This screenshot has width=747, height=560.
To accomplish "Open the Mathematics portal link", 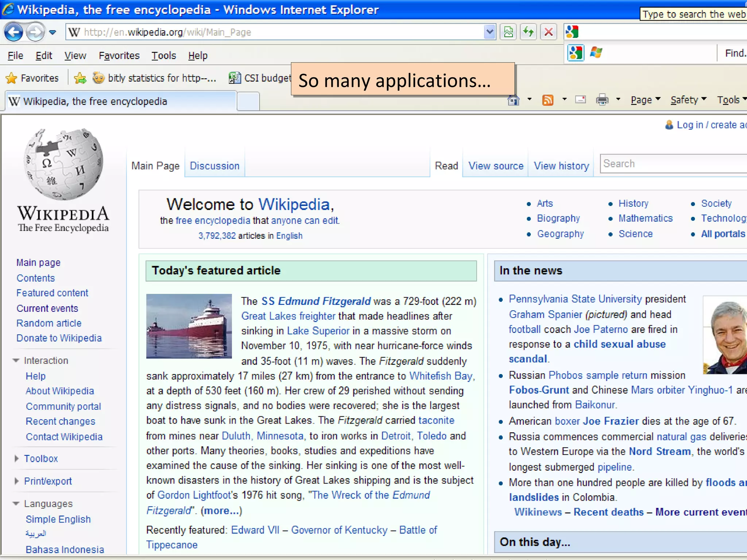I will coord(646,218).
